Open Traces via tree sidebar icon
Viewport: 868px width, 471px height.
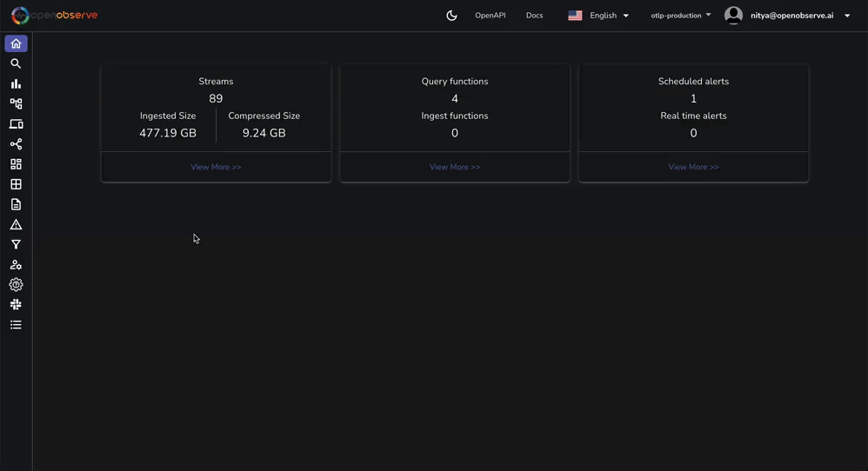click(16, 104)
